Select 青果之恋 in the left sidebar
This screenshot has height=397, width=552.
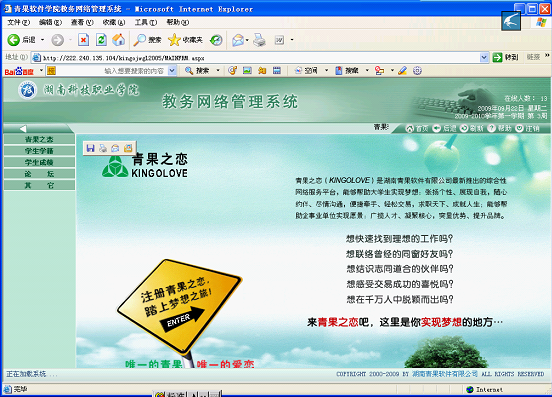pyautogui.click(x=39, y=139)
